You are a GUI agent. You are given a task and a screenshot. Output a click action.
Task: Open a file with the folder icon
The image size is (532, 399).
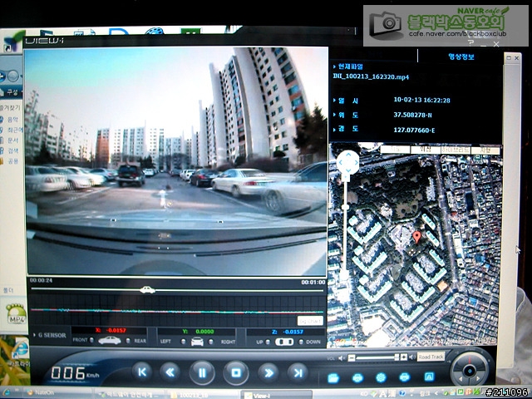click(333, 377)
